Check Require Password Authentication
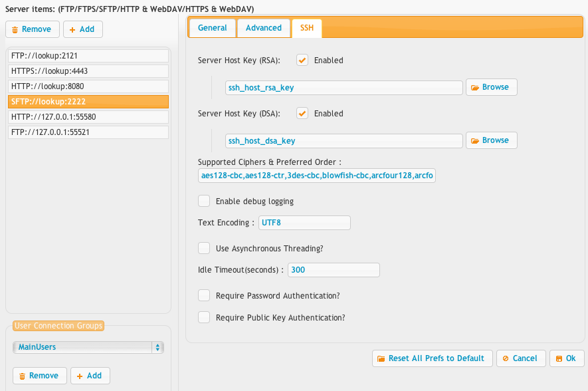This screenshot has width=588, height=391. click(x=204, y=296)
